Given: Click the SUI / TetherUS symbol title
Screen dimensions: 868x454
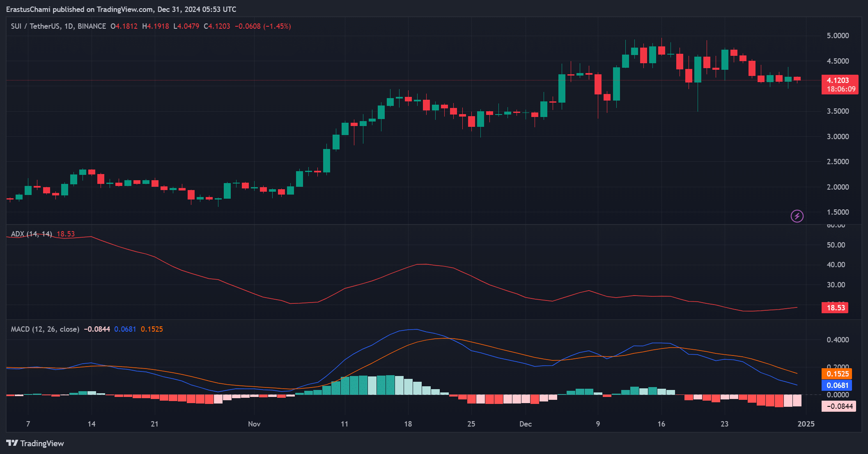Looking at the screenshot, I should coord(35,26).
